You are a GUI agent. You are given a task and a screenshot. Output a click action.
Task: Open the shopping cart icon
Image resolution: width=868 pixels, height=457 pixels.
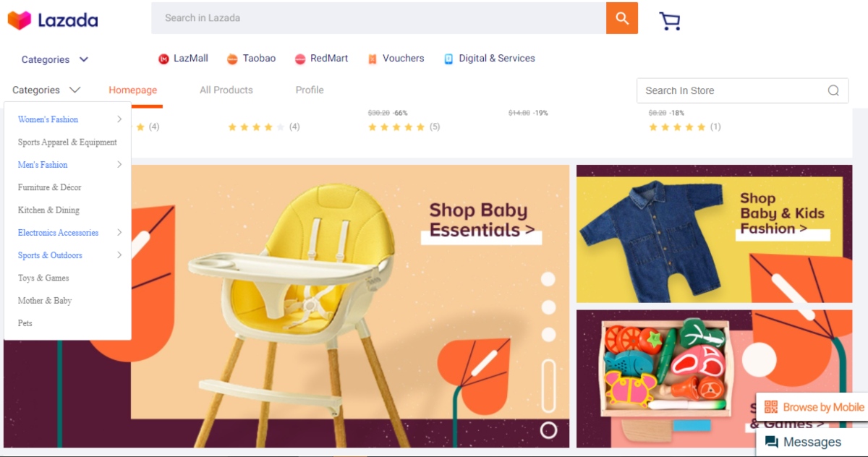click(670, 21)
